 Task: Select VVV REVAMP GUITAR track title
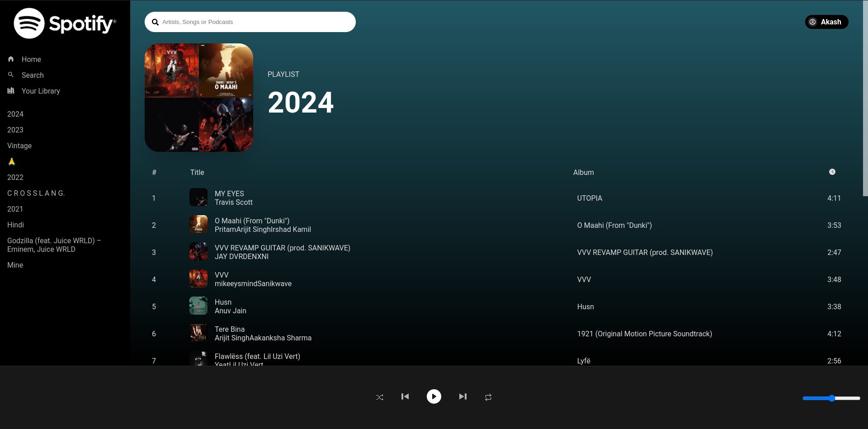pos(283,248)
